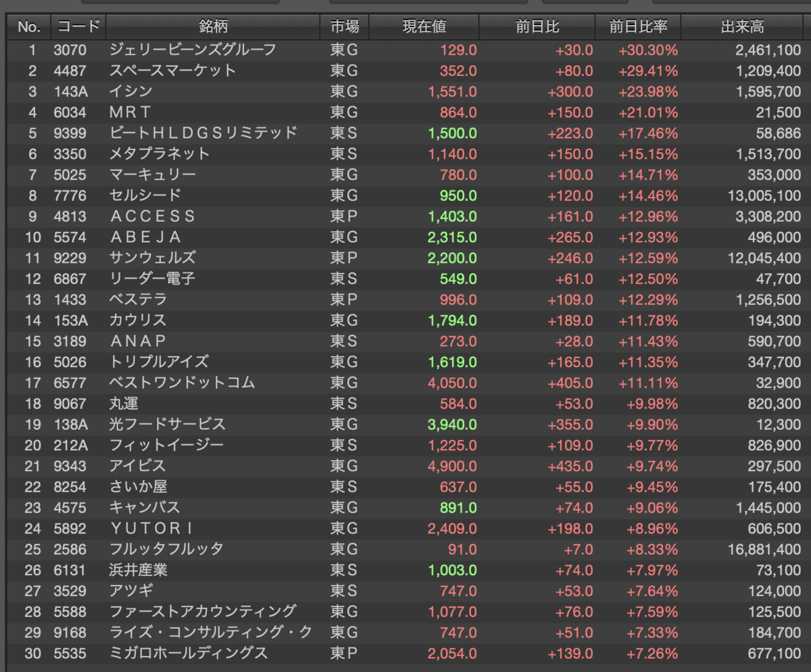Click the フルッタフルッタ stock name
Viewport: 811px width, 672px height.
point(166,549)
